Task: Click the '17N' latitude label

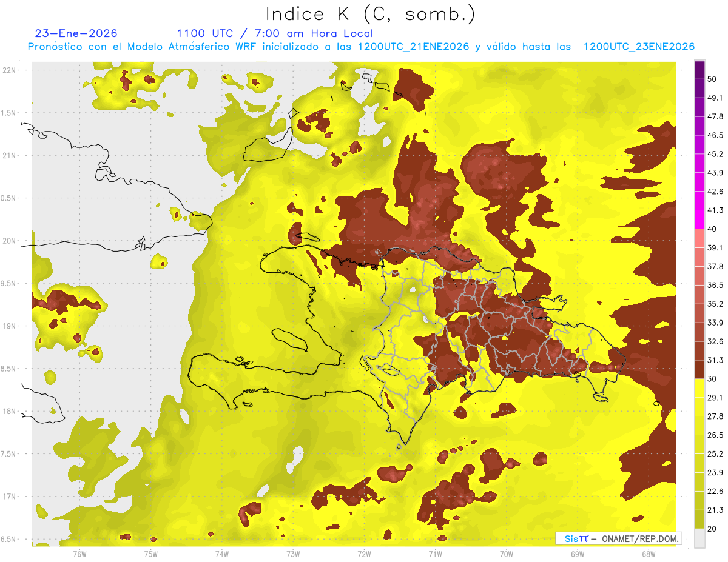Action: (x=10, y=497)
